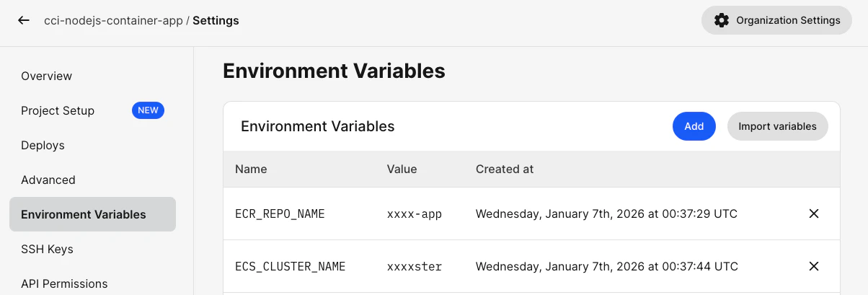
Task: Go to Project Setup
Action: (x=58, y=110)
